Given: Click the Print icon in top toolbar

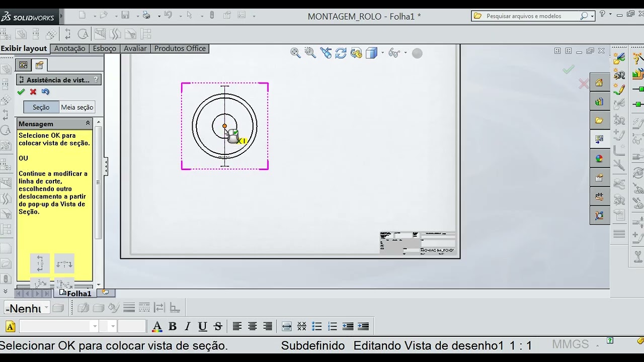Looking at the screenshot, I should (146, 16).
